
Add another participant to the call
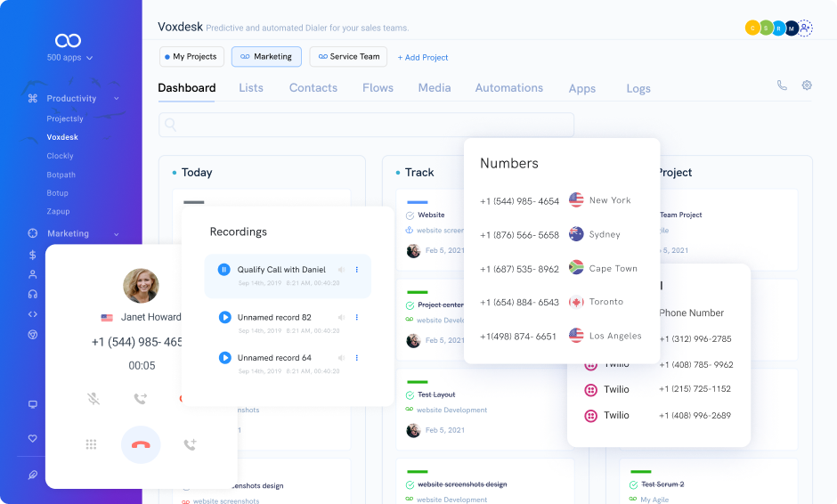click(x=190, y=444)
